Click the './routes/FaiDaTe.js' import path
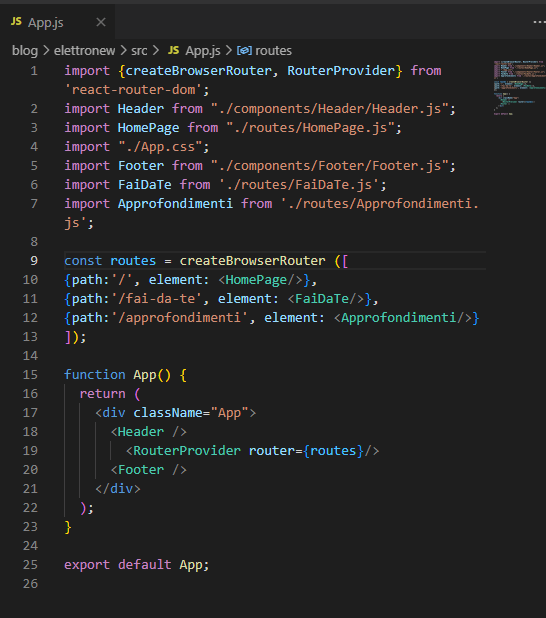Viewport: 546px width, 618px height. click(299, 185)
